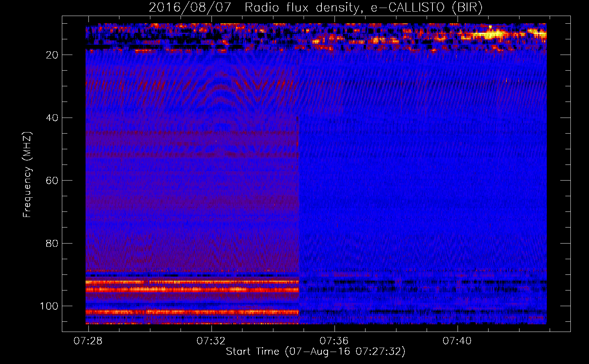
Task: Click the "07:28" time tick label
Action: (88, 341)
